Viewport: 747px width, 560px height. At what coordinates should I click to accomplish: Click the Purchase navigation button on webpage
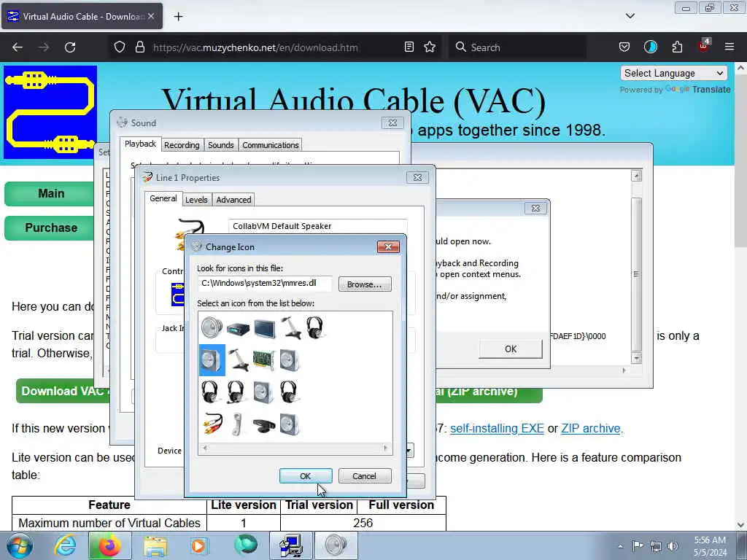pyautogui.click(x=51, y=227)
